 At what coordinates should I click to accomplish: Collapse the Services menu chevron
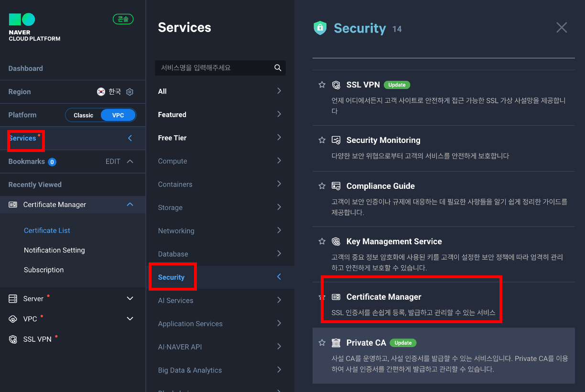click(x=130, y=138)
